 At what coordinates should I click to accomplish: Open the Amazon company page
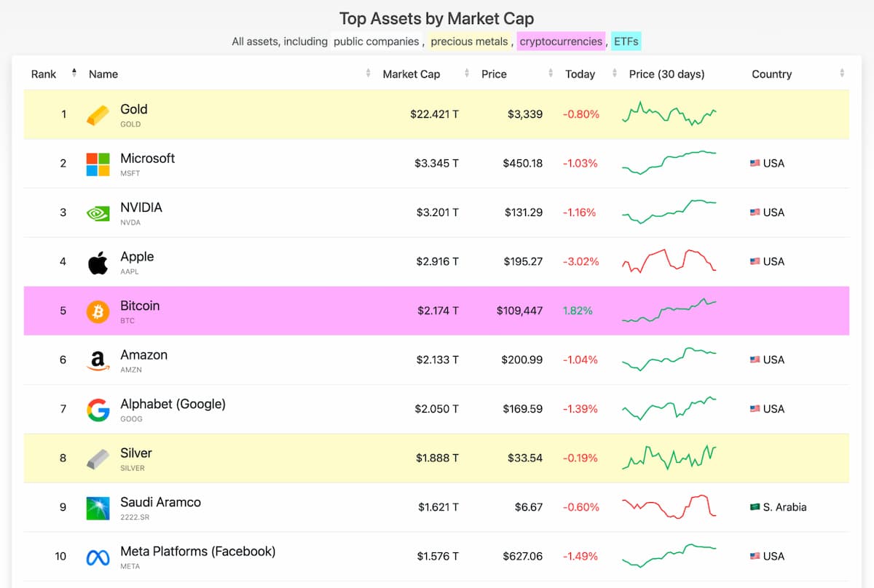coord(144,355)
